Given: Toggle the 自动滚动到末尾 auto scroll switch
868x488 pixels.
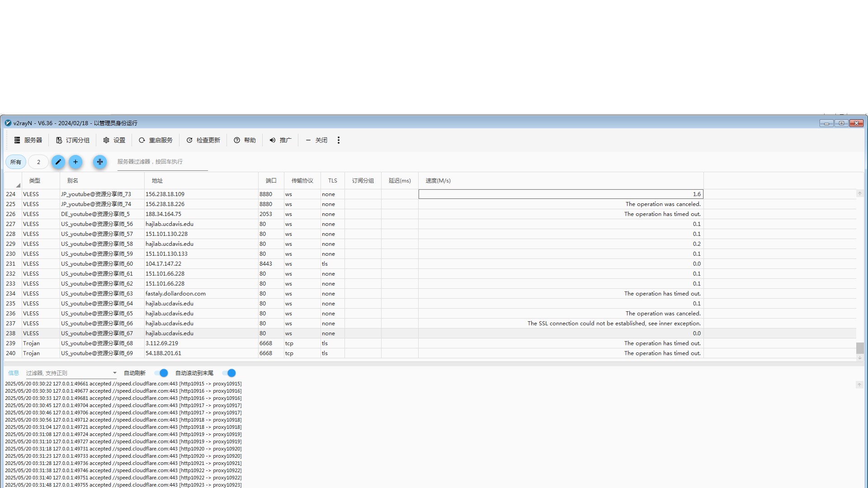Looking at the screenshot, I should 229,373.
